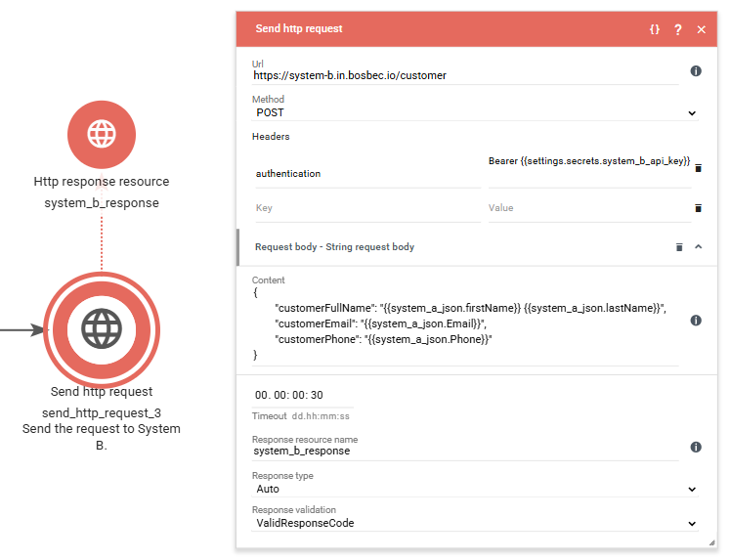Image resolution: width=730 pixels, height=560 pixels.
Task: Remove the String request body section
Action: [x=679, y=247]
